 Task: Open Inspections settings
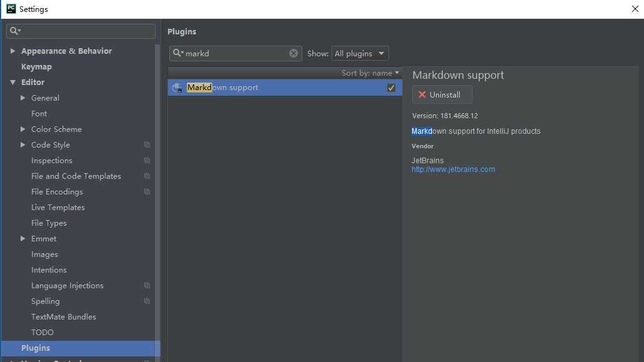(52, 160)
